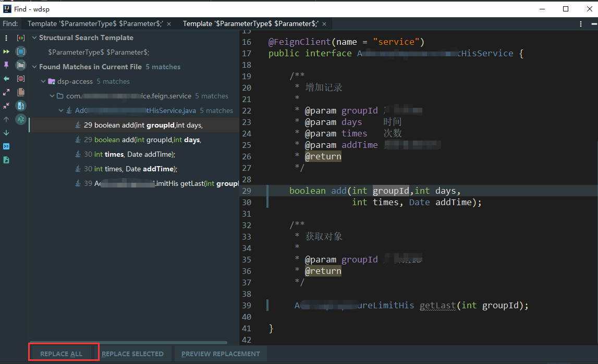Click PREVIEW REPLACEMENT
The height and width of the screenshot is (364, 598).
coord(221,354)
